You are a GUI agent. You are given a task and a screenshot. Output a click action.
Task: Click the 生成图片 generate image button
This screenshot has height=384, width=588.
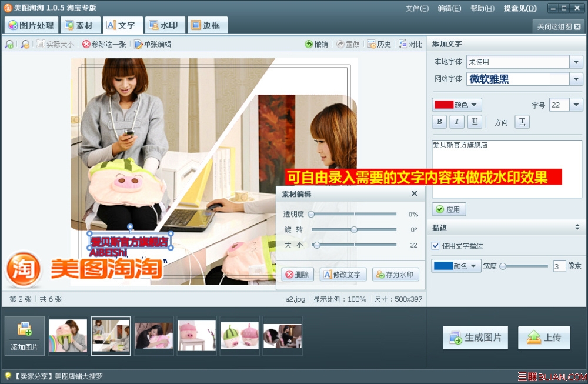[476, 338]
